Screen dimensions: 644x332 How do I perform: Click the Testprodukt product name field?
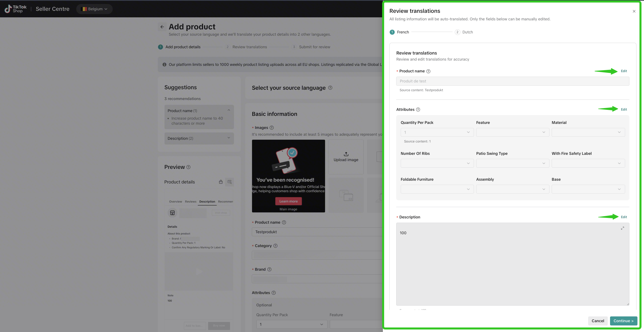click(317, 232)
